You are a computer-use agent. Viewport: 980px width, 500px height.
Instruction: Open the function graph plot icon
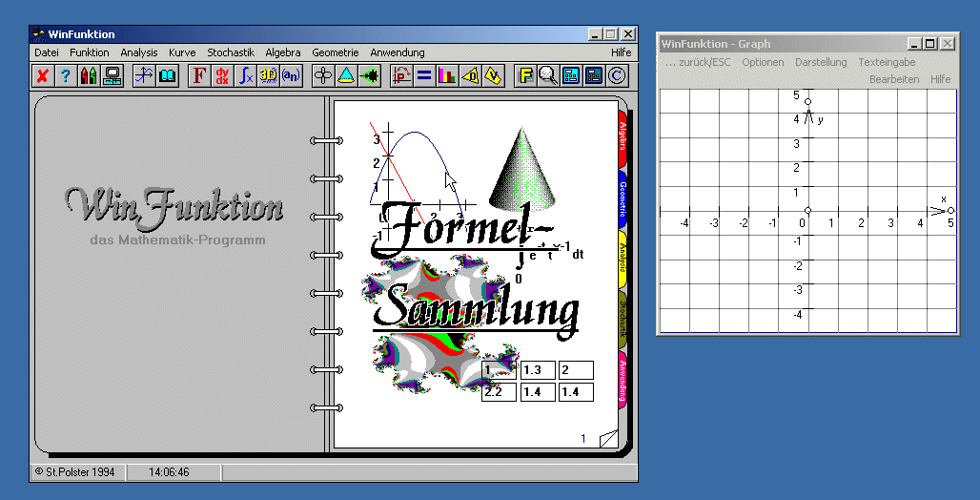tap(144, 75)
